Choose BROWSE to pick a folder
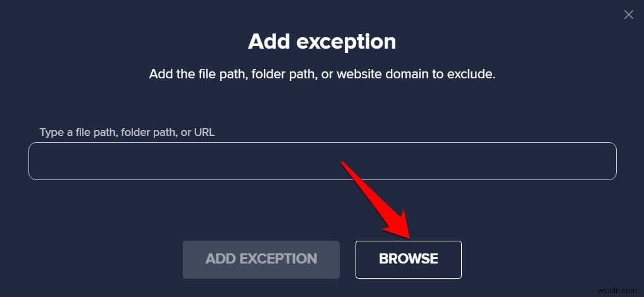Viewport: 644px width, 297px height. click(409, 259)
